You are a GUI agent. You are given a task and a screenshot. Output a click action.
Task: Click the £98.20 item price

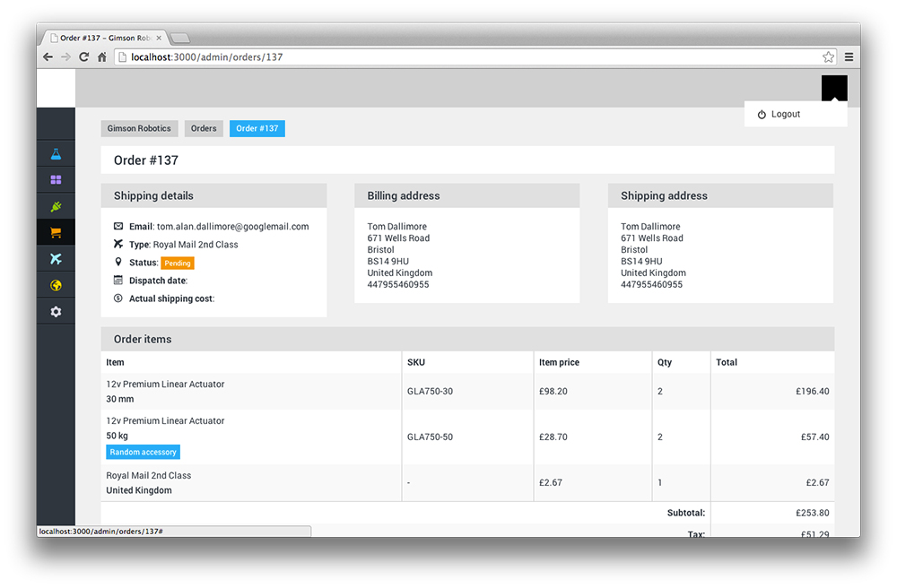point(553,392)
